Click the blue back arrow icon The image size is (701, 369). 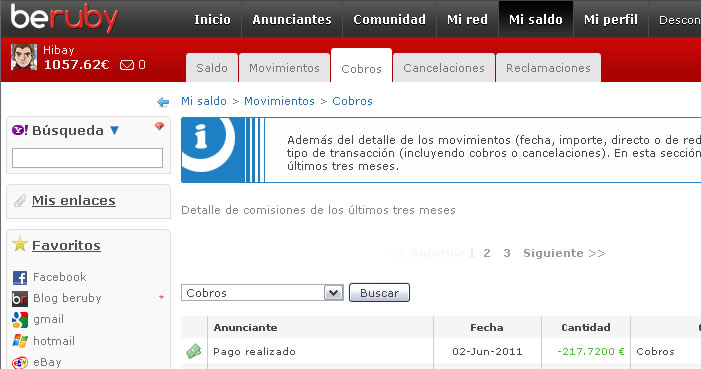click(163, 102)
